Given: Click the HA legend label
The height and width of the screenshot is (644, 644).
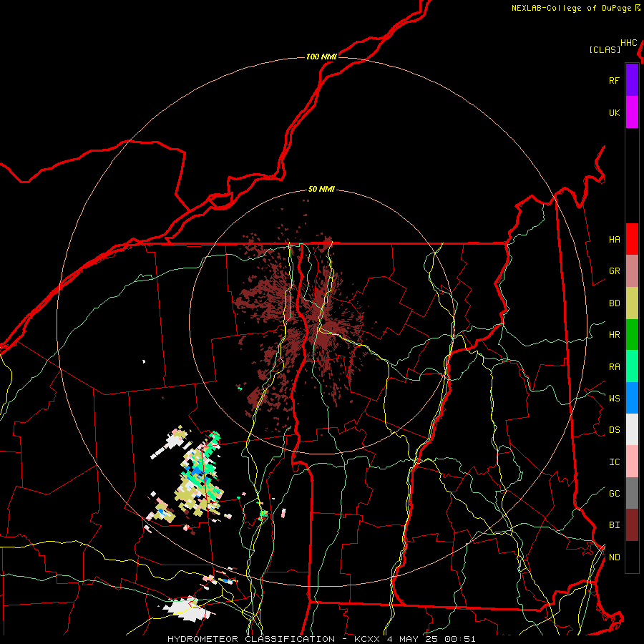Looking at the screenshot, I should (614, 239).
